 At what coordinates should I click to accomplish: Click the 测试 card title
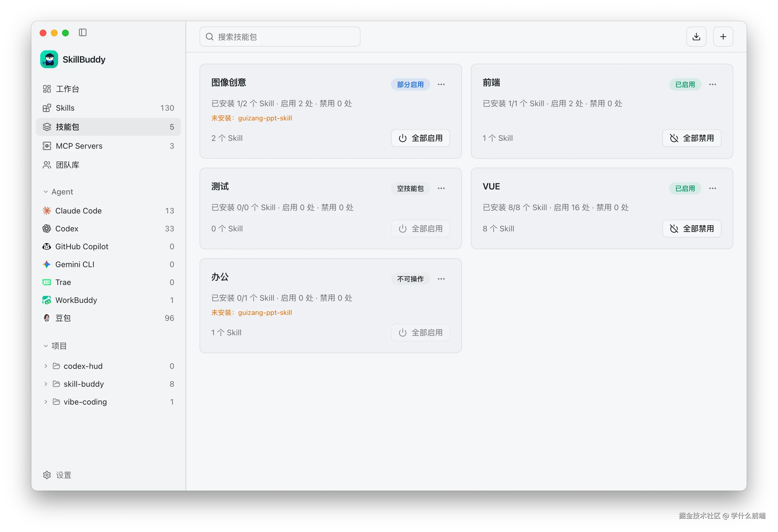tap(220, 186)
